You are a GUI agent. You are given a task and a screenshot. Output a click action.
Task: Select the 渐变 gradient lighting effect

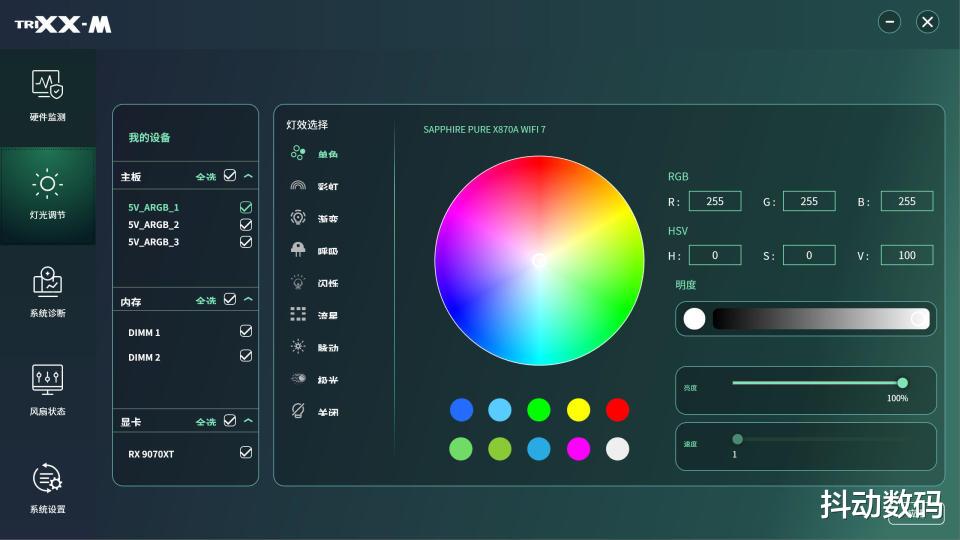point(314,218)
